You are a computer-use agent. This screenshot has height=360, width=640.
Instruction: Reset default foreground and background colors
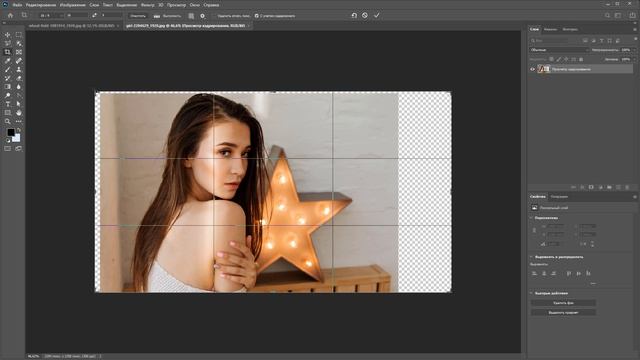(8, 140)
